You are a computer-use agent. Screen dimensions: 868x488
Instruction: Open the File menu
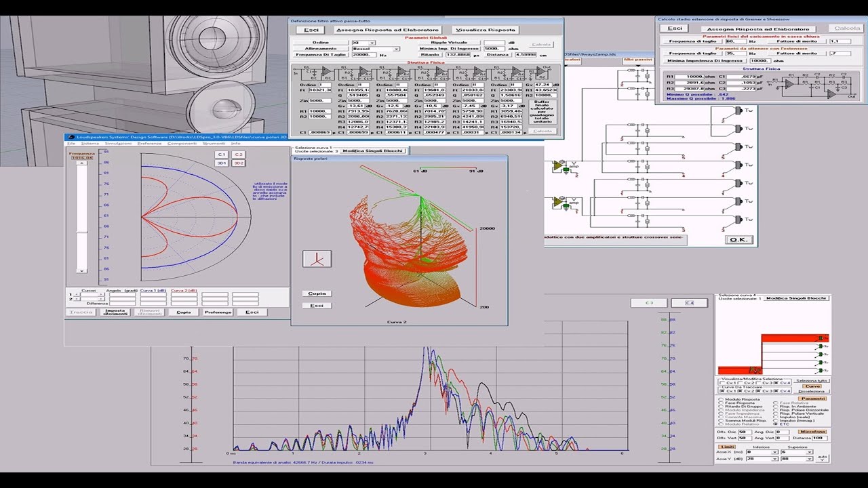click(x=71, y=144)
